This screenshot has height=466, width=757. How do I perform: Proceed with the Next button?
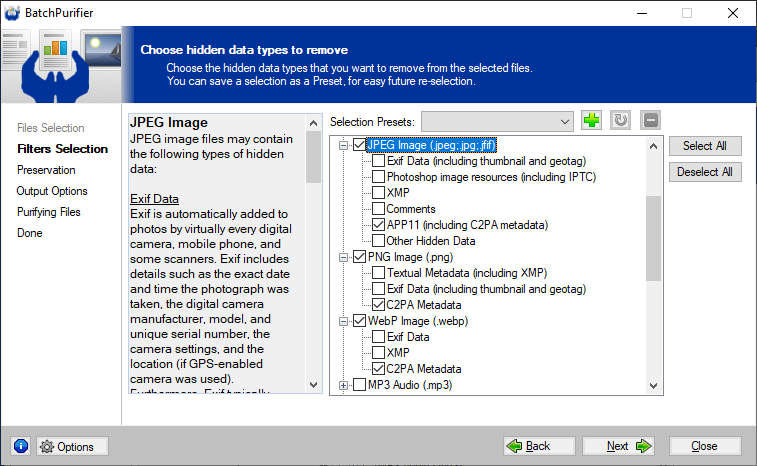(618, 446)
